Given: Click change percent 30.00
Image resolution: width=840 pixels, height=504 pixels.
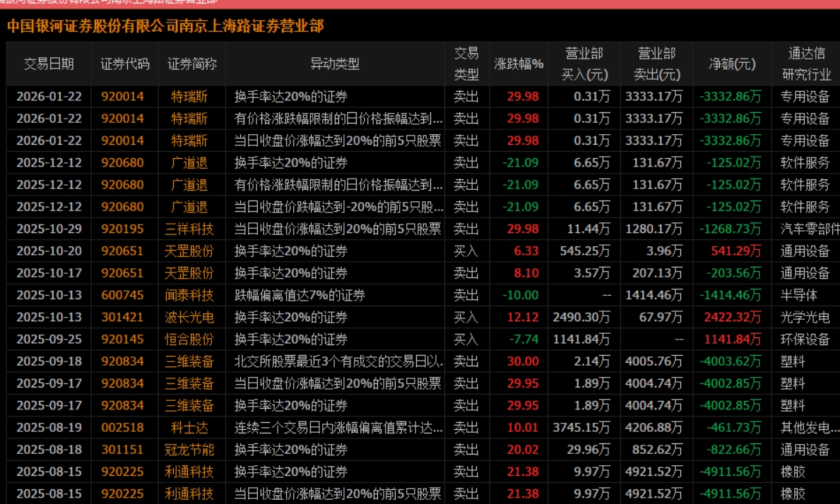Looking at the screenshot, I should point(523,361).
